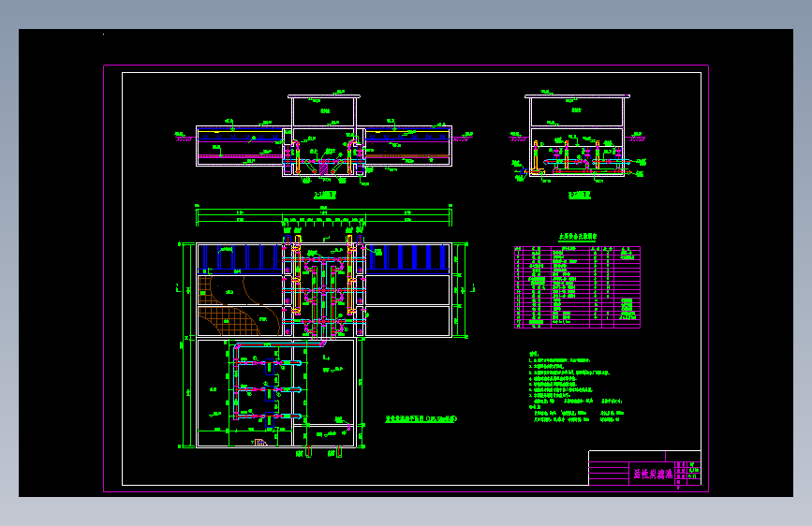Click the stair symbol at plan bottom

(260, 442)
